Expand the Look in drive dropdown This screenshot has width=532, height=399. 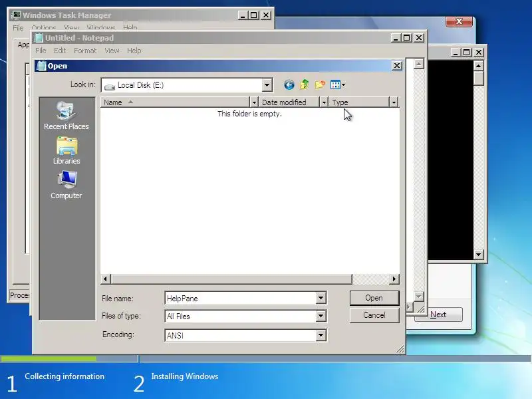(x=267, y=85)
